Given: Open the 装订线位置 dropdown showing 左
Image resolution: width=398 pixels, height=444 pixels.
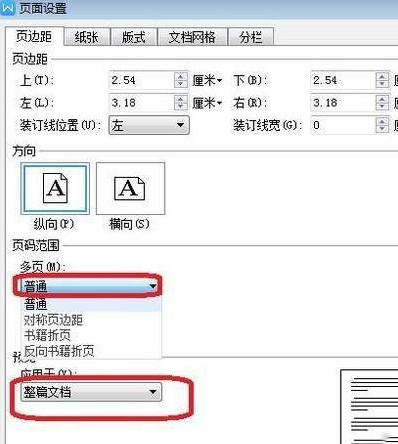Looking at the screenshot, I should coord(149,125).
